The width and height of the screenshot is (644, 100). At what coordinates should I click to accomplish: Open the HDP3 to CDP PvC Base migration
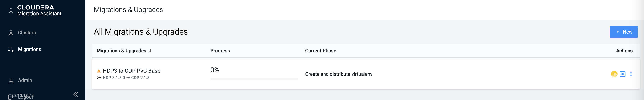pyautogui.click(x=132, y=71)
